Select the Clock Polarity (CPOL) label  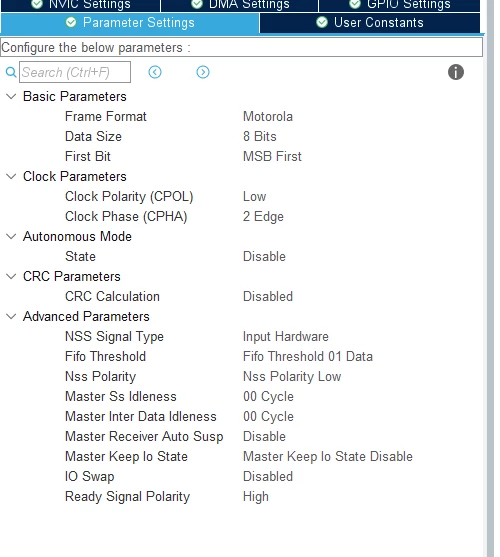coord(129,196)
